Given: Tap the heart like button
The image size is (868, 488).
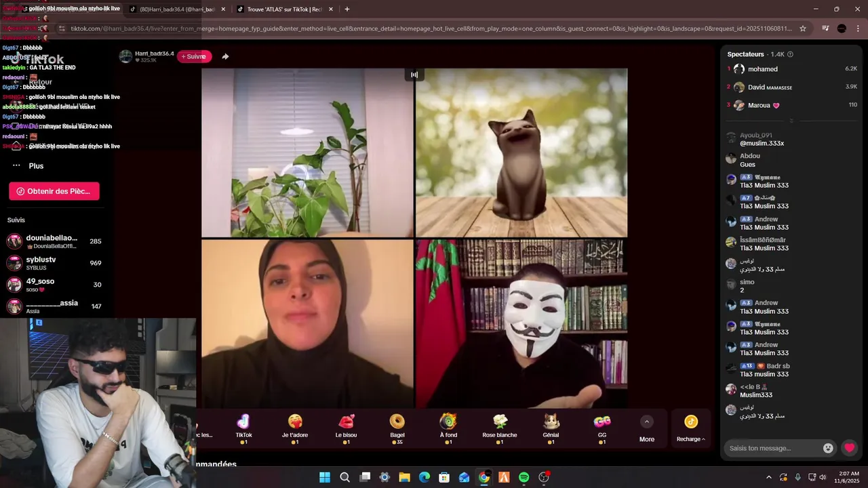Looking at the screenshot, I should click(x=849, y=448).
